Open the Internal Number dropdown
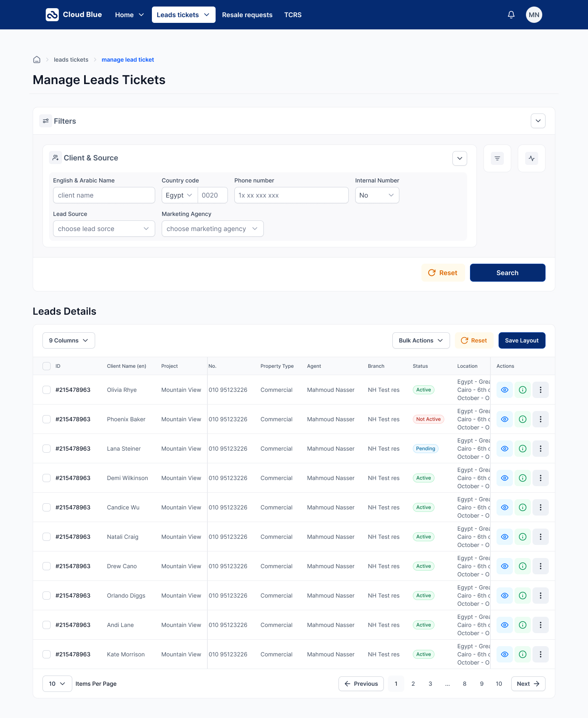This screenshot has width=588, height=718. [377, 195]
